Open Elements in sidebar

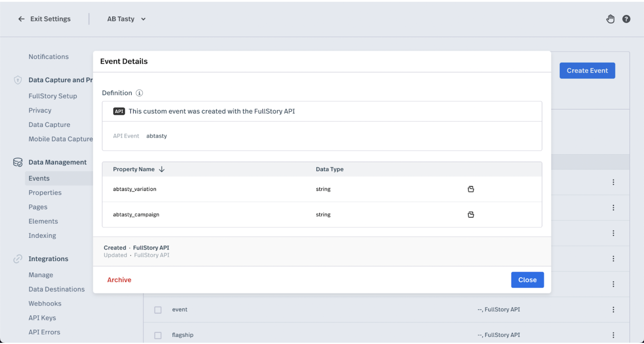click(x=43, y=221)
